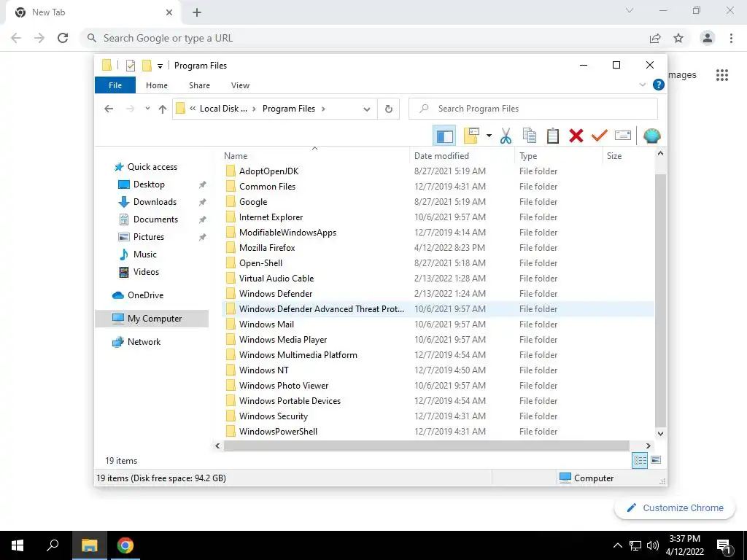Select the Virtual Audio Cable folder
Image resolution: width=747 pixels, height=560 pixels.
(276, 279)
